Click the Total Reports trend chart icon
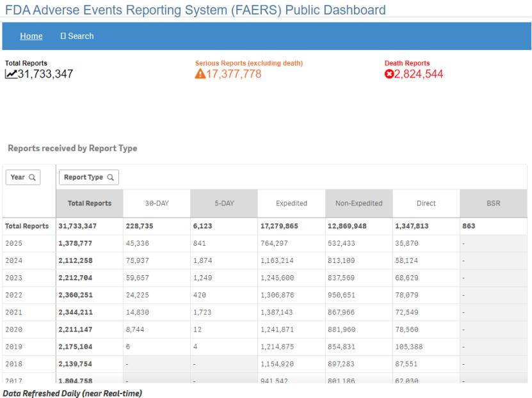The image size is (532, 398). click(11, 74)
